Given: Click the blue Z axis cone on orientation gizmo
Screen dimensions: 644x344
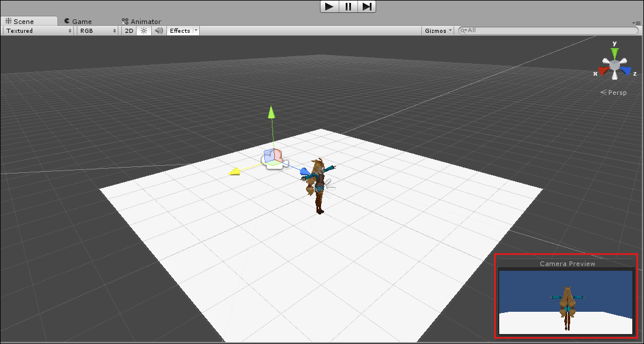Looking at the screenshot, I should pyautogui.click(x=625, y=71).
